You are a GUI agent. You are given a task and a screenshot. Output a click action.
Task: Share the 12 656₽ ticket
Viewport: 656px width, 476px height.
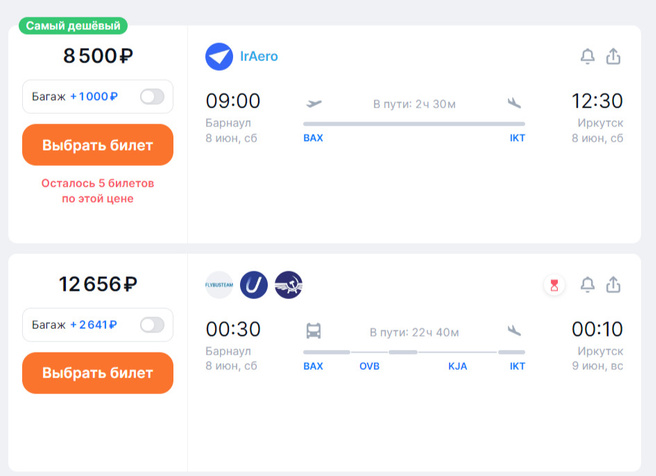point(613,285)
